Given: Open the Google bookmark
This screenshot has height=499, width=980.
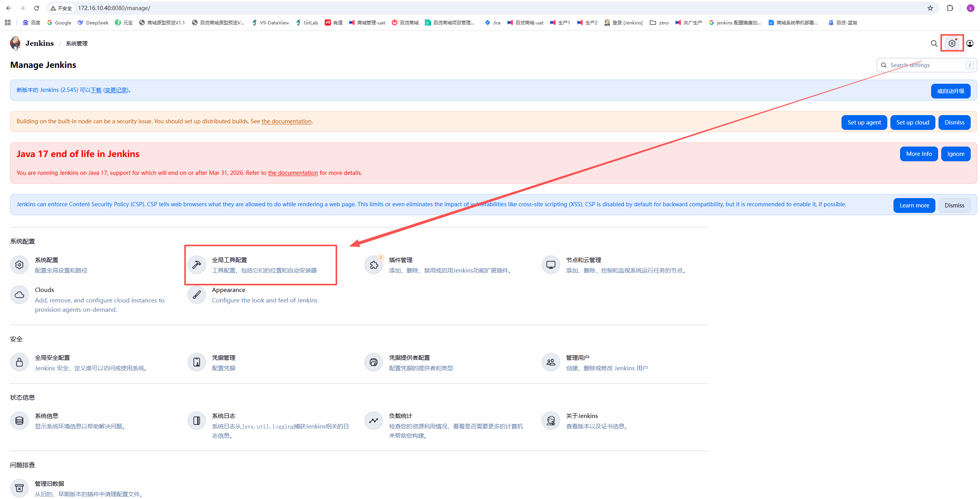Looking at the screenshot, I should pyautogui.click(x=59, y=22).
